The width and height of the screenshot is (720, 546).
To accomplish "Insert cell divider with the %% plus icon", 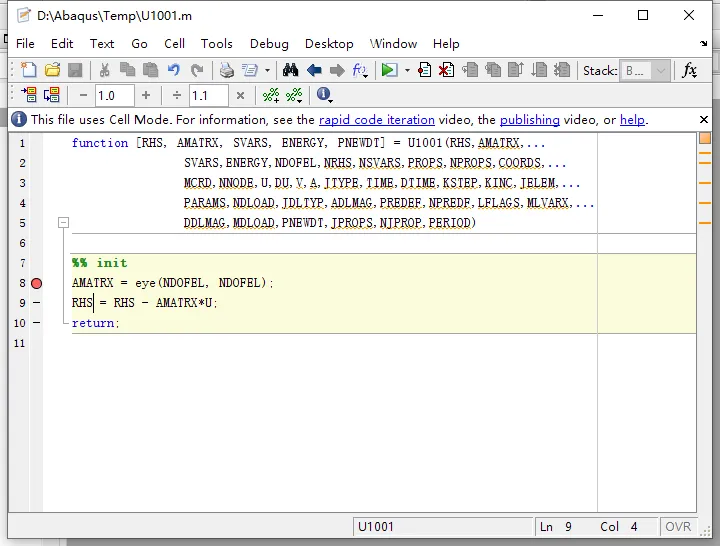I will [270, 95].
